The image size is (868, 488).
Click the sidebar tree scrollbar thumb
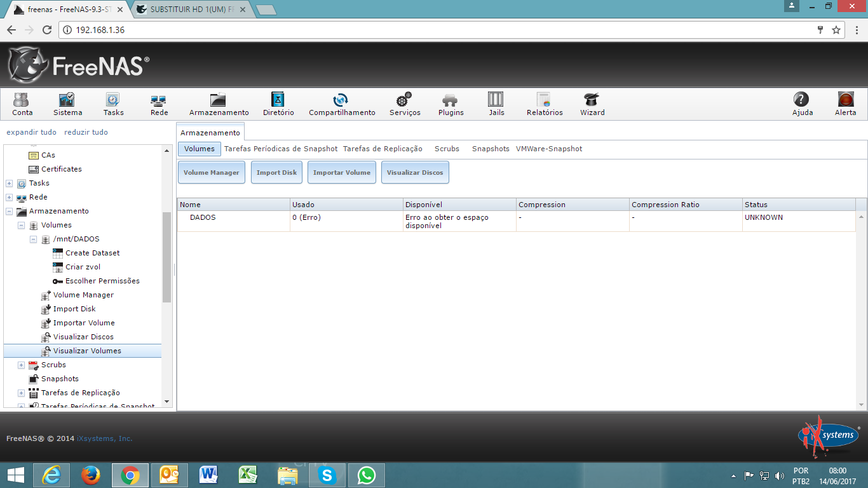tap(167, 257)
